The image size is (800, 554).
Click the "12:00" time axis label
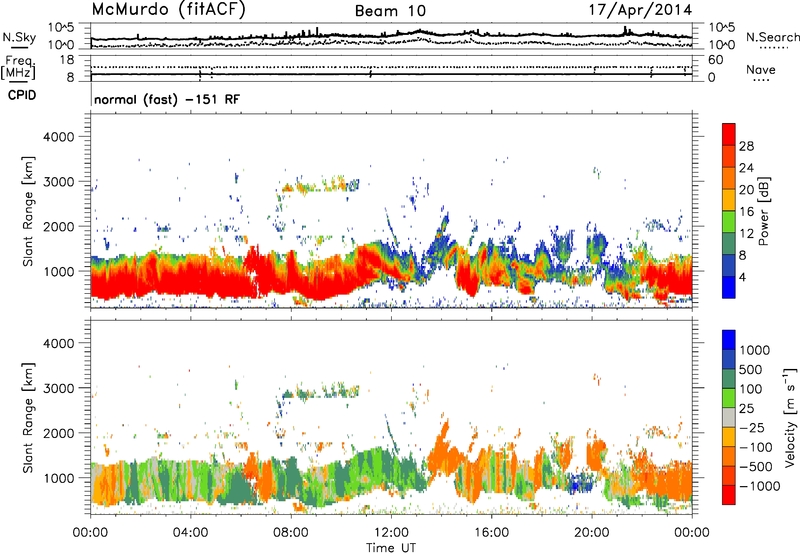[x=391, y=533]
